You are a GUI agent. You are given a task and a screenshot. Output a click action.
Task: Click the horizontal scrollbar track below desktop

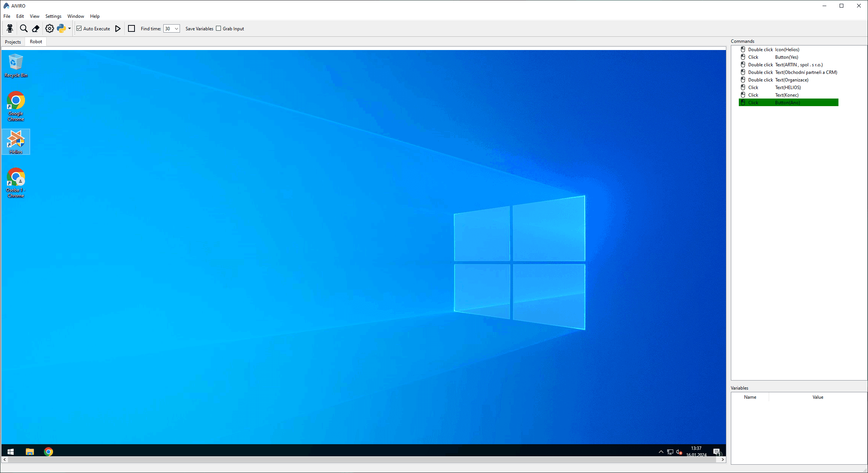[364, 459]
